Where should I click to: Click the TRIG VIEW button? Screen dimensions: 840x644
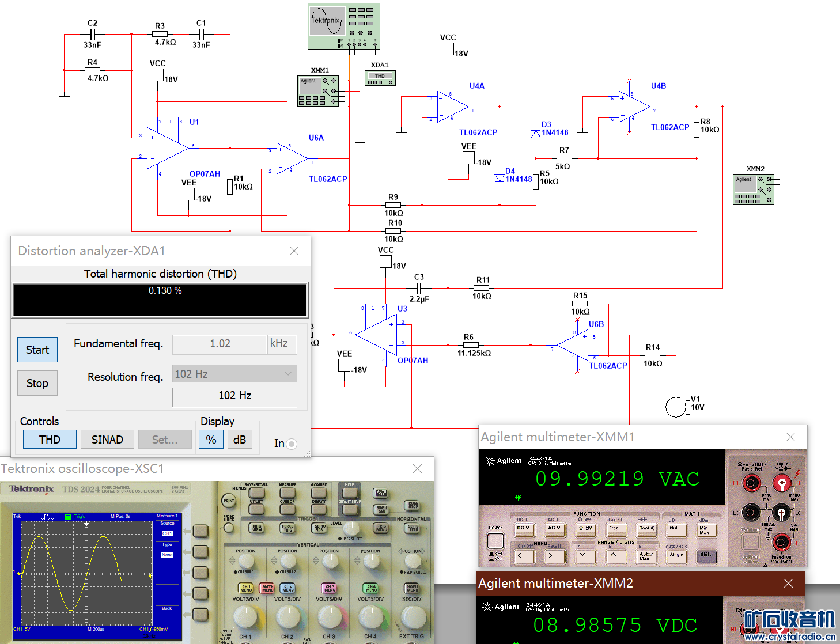[256, 526]
